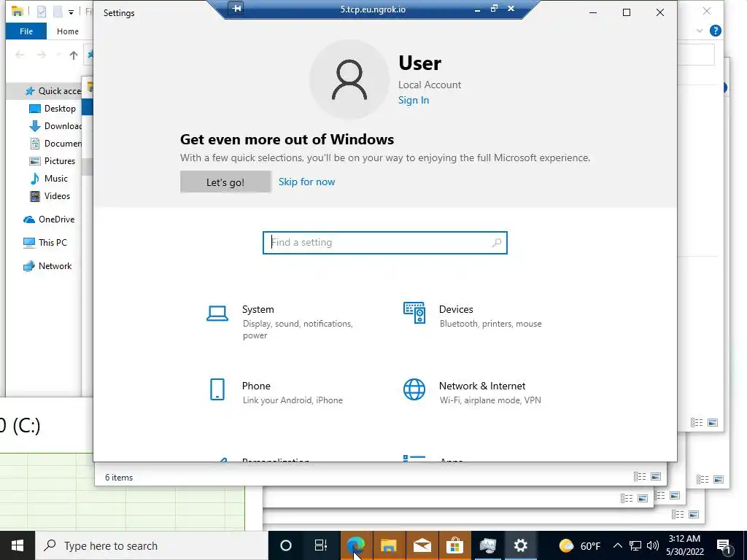Open recent locations dropdown in File Explorer

click(58, 55)
